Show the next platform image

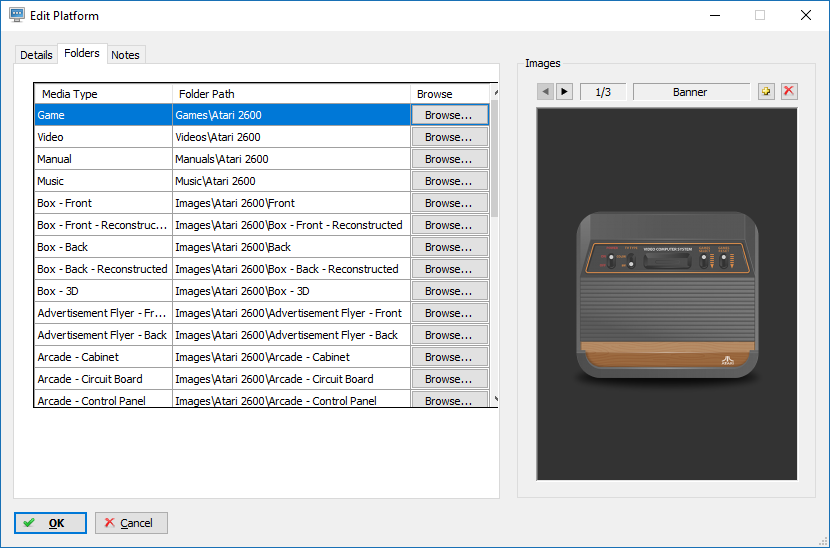pyautogui.click(x=564, y=92)
